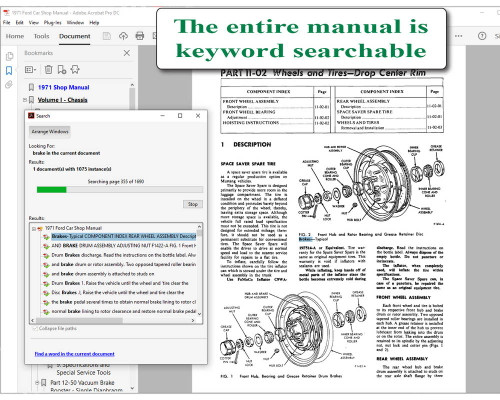Click the Print icon in toolbar
Image resolution: width=500 pixels, height=400 pixels.
pos(140,36)
